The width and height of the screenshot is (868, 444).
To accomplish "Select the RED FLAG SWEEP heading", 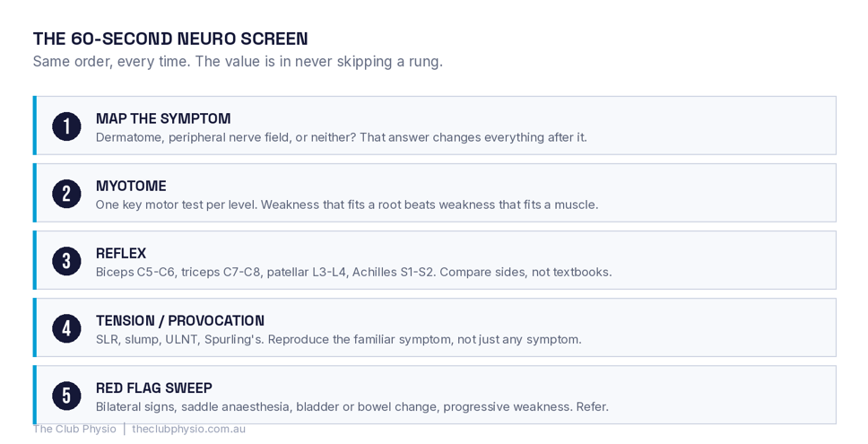I will coord(154,388).
